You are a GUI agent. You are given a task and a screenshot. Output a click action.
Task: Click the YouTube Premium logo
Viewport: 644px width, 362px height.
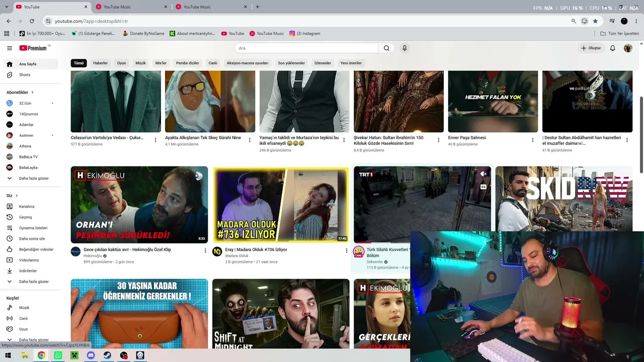34,48
